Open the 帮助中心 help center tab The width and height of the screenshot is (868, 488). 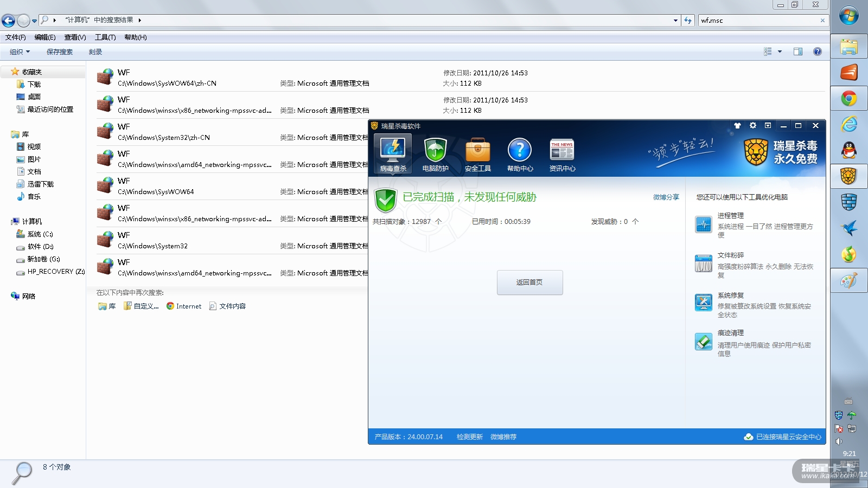[x=520, y=153]
